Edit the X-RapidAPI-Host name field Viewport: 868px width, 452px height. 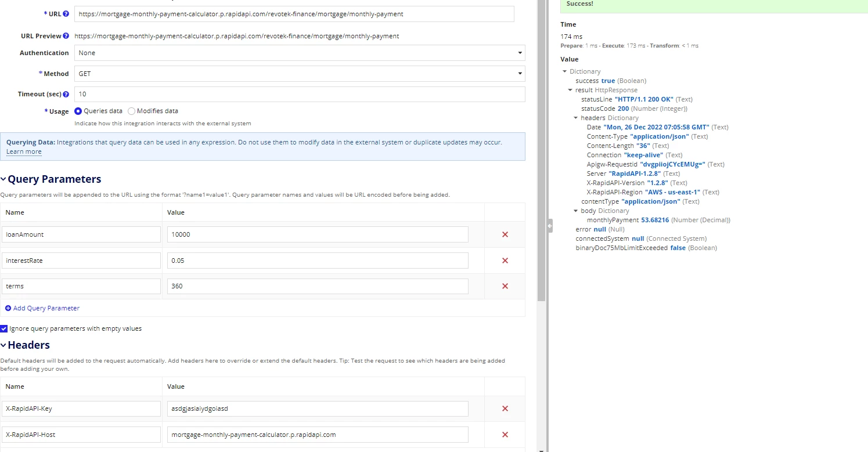coord(81,435)
